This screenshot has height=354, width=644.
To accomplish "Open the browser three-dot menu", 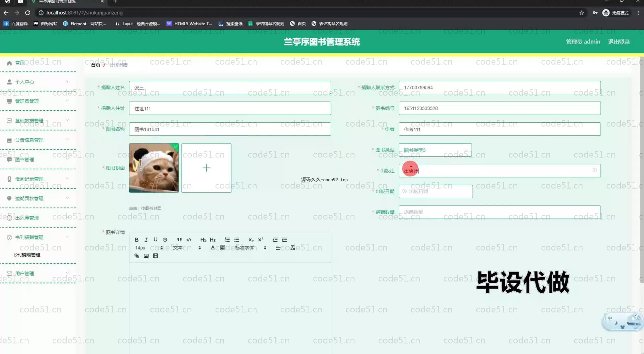I will (638, 13).
